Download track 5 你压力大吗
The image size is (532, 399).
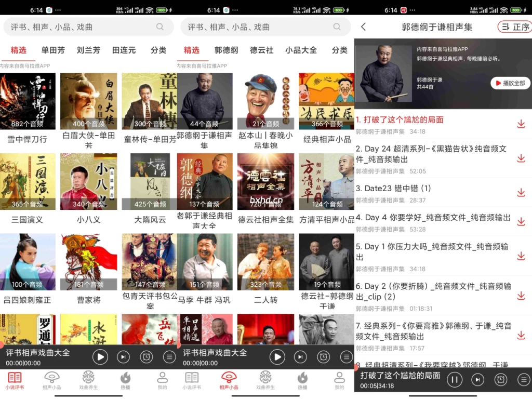pyautogui.click(x=521, y=256)
